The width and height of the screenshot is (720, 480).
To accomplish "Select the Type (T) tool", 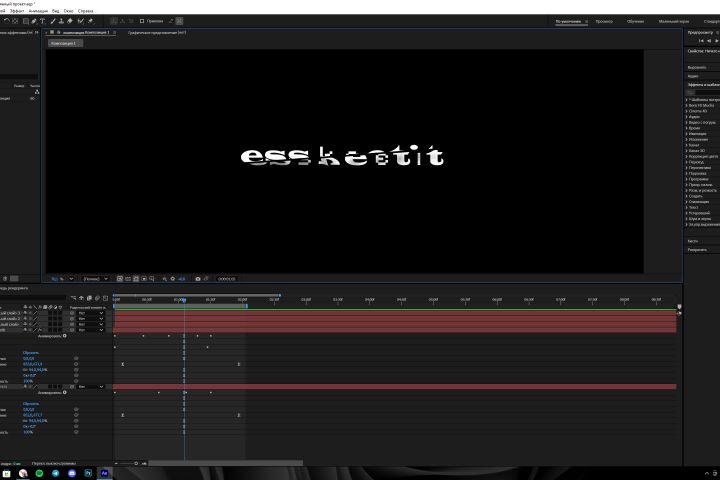I will (42, 21).
